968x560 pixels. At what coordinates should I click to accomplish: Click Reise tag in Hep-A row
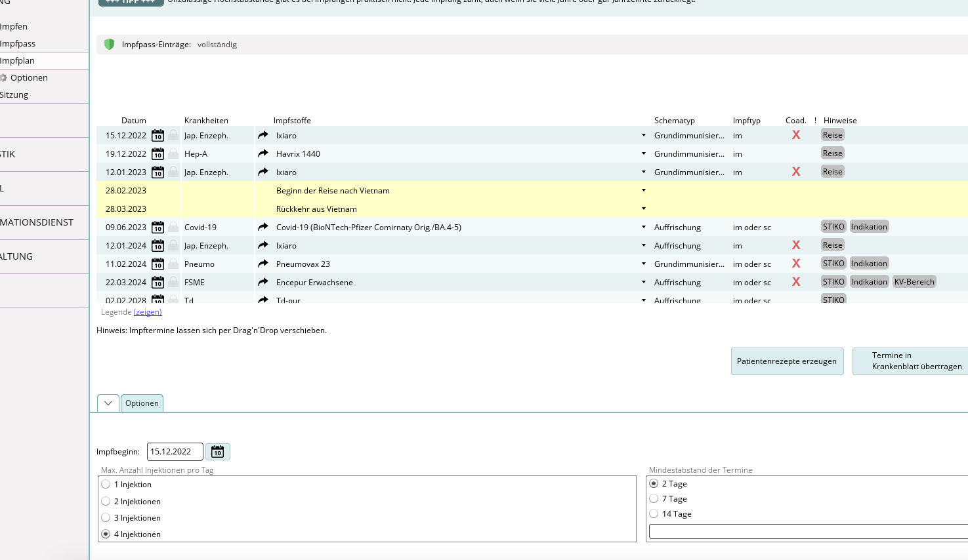[833, 153]
